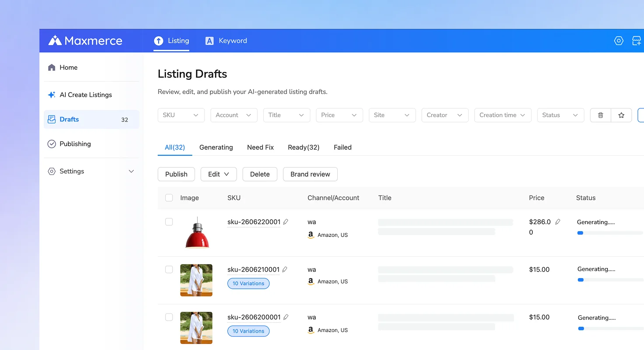Click the trash icon beside the Status filter

[601, 115]
